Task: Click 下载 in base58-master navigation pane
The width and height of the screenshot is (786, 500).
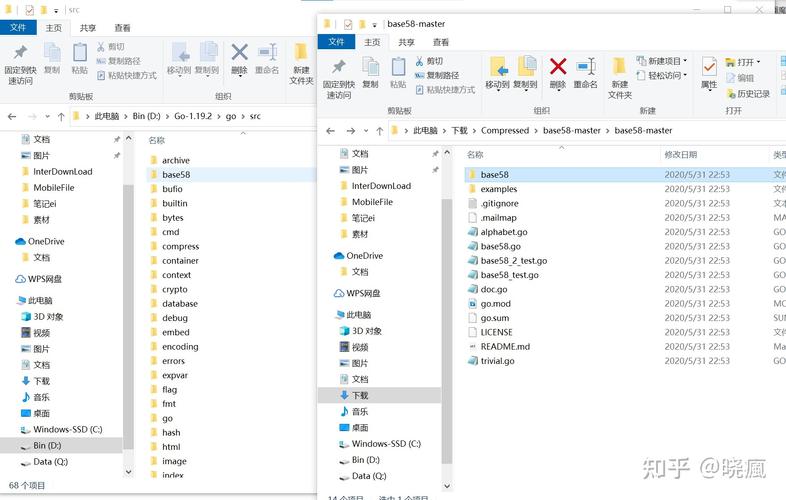Action: click(x=360, y=395)
